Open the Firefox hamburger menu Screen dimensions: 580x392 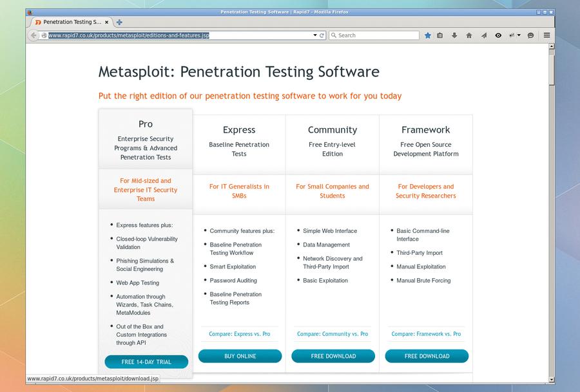pos(546,35)
